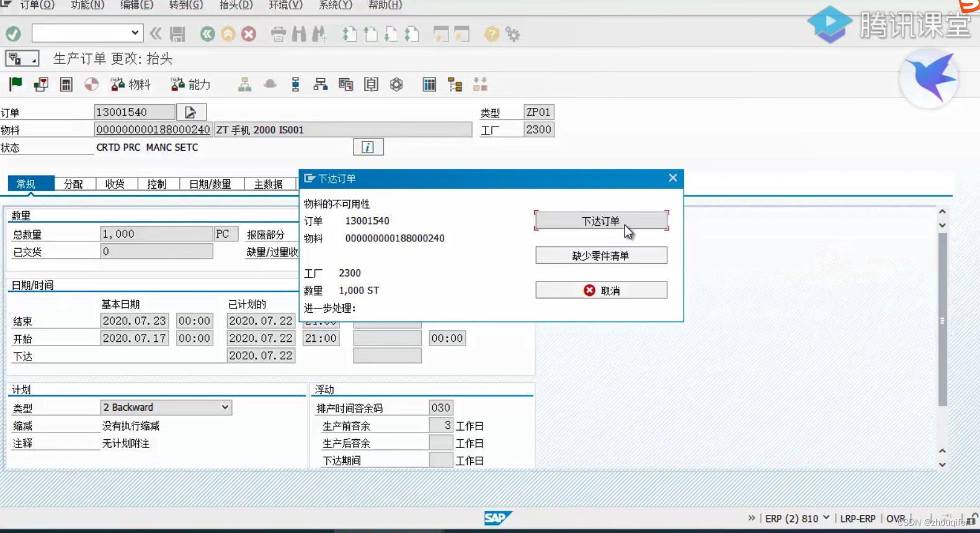980x533 pixels.
Task: Click the top scroll-up arrow
Action: point(942,212)
